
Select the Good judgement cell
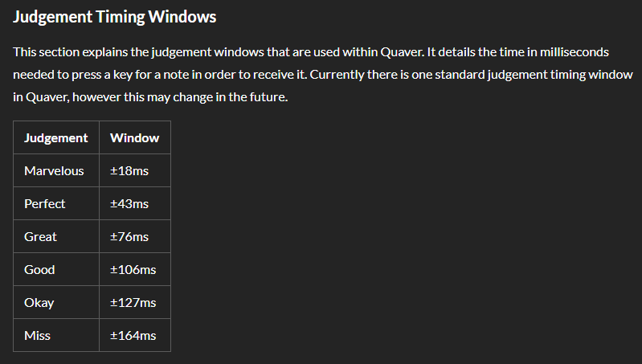click(x=39, y=269)
